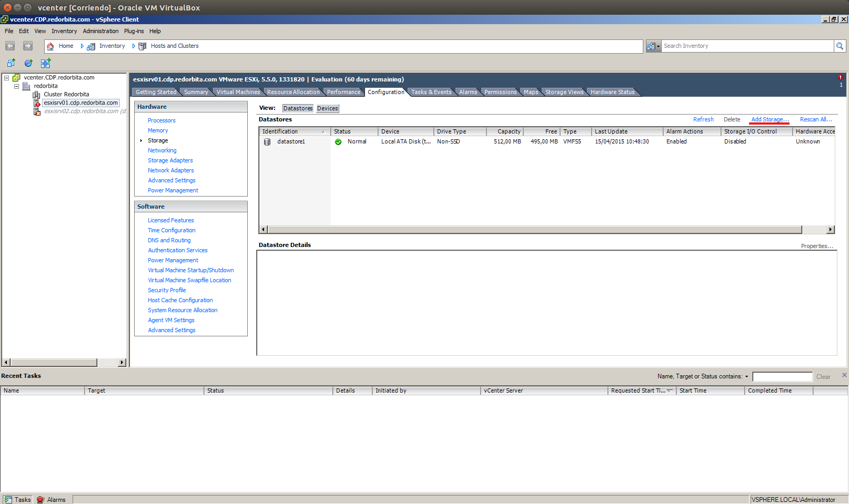This screenshot has height=504, width=849.
Task: Collapse the redorbita datacenter node
Action: point(16,86)
